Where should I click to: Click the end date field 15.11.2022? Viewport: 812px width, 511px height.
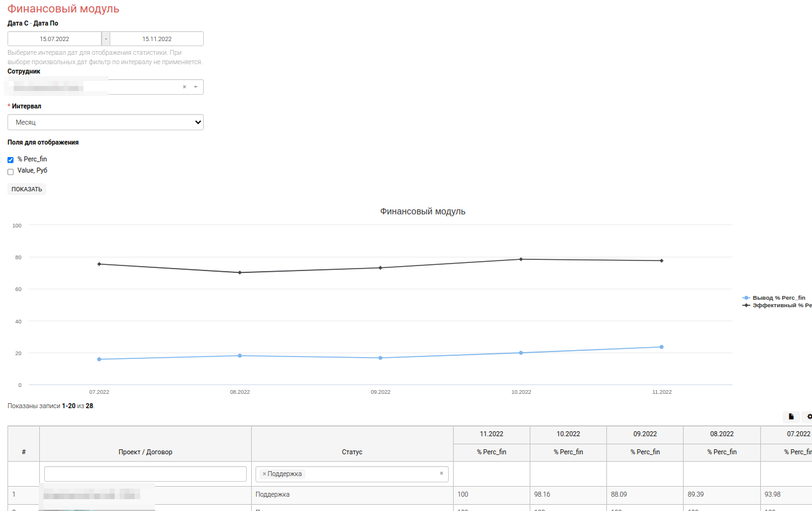coord(156,39)
